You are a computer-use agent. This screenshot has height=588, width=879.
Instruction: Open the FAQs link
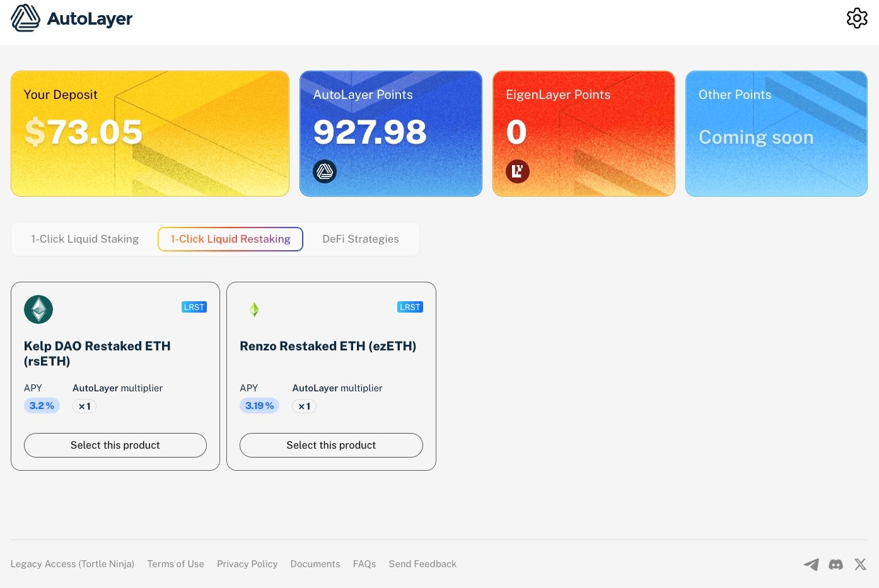click(364, 564)
